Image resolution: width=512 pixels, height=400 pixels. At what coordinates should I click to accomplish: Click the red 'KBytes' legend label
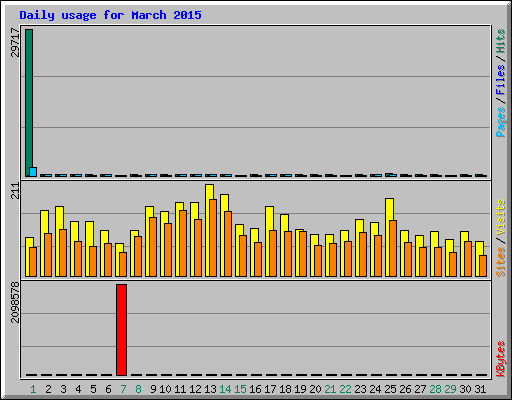(x=500, y=359)
